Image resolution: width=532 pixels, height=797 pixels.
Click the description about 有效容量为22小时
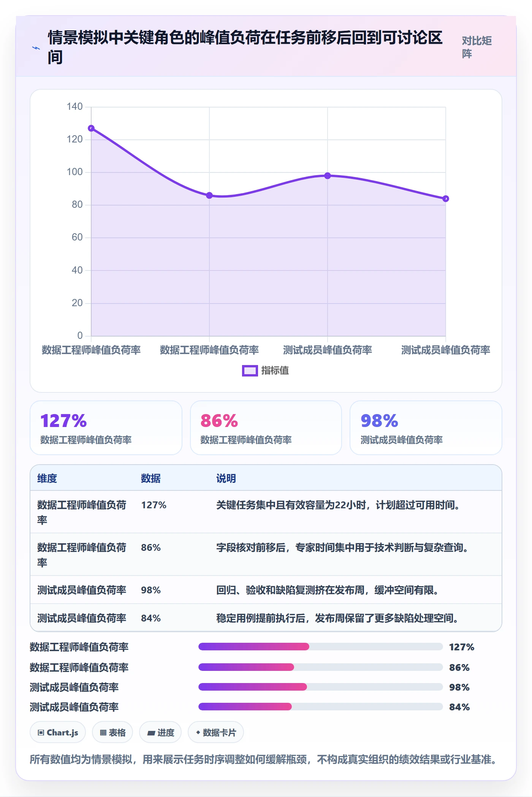click(338, 505)
